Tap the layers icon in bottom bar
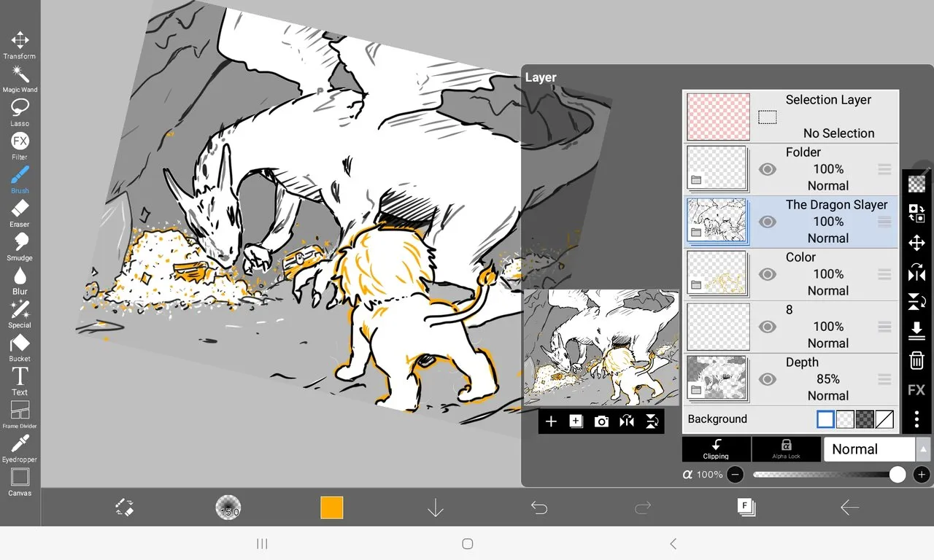934x560 pixels. coord(746,507)
